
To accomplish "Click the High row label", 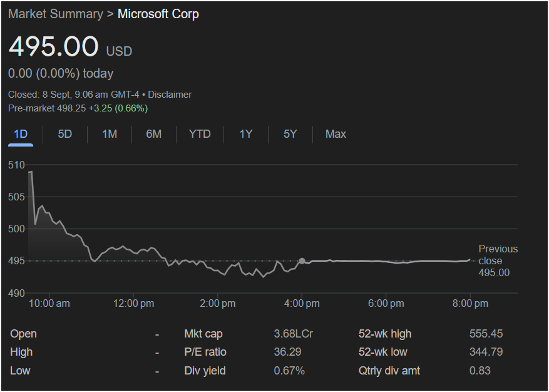I will tap(21, 352).
